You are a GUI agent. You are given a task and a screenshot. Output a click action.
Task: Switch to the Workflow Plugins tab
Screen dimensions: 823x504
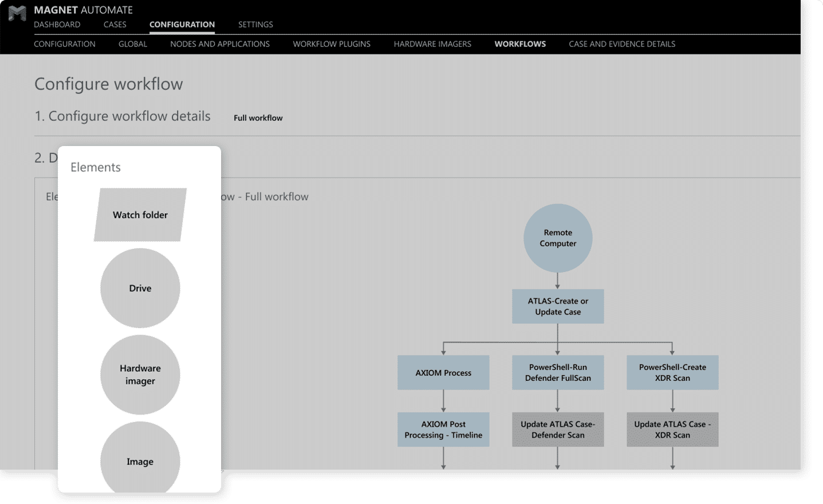pyautogui.click(x=332, y=44)
